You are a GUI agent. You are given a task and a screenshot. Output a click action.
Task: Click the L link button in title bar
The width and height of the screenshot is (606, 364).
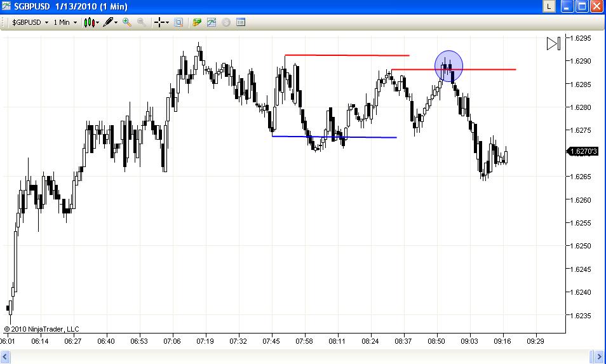[x=549, y=6]
